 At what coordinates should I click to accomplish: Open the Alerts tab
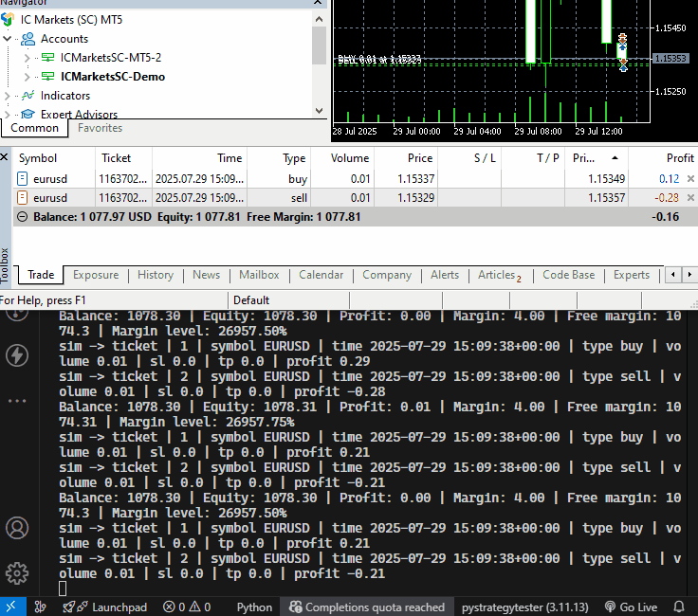coord(445,275)
